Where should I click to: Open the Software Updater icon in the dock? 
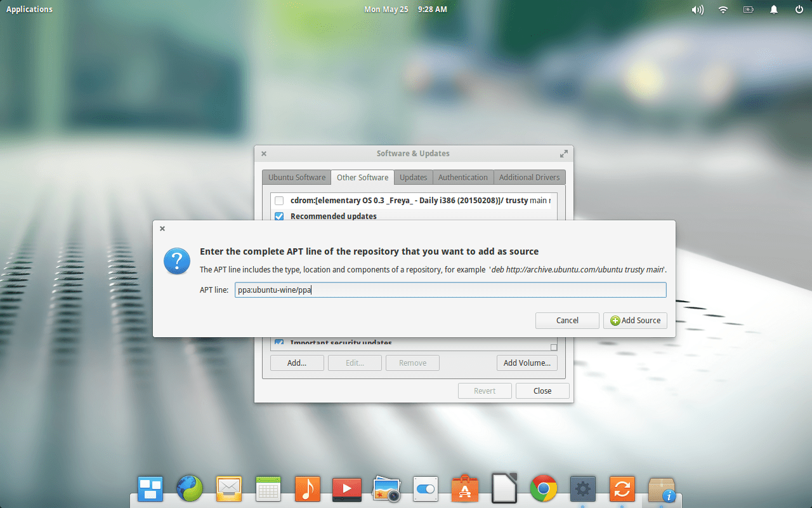pyautogui.click(x=622, y=488)
